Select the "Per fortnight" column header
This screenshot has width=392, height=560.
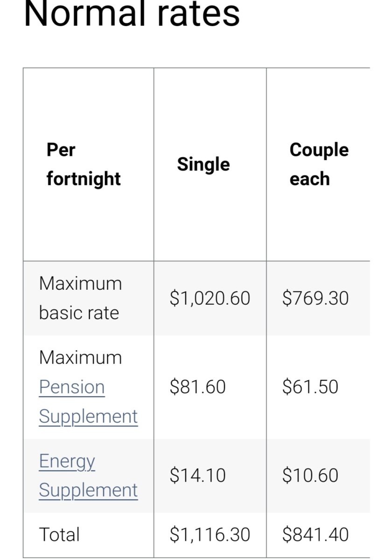click(x=84, y=164)
